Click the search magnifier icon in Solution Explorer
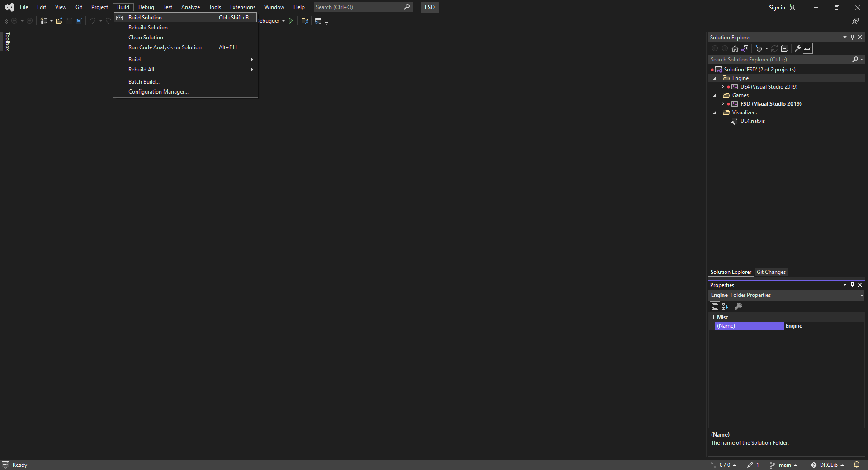Screen dimensions: 868x470 tap(855, 60)
